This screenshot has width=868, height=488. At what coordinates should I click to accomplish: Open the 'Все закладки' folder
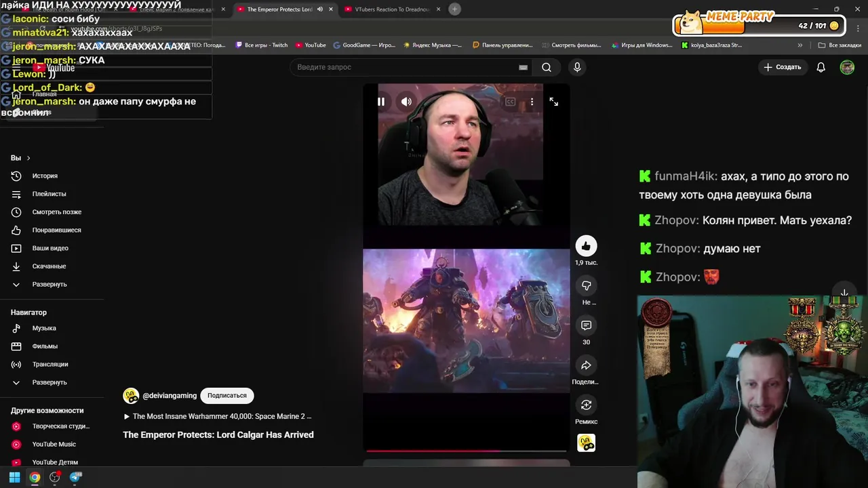pos(840,45)
